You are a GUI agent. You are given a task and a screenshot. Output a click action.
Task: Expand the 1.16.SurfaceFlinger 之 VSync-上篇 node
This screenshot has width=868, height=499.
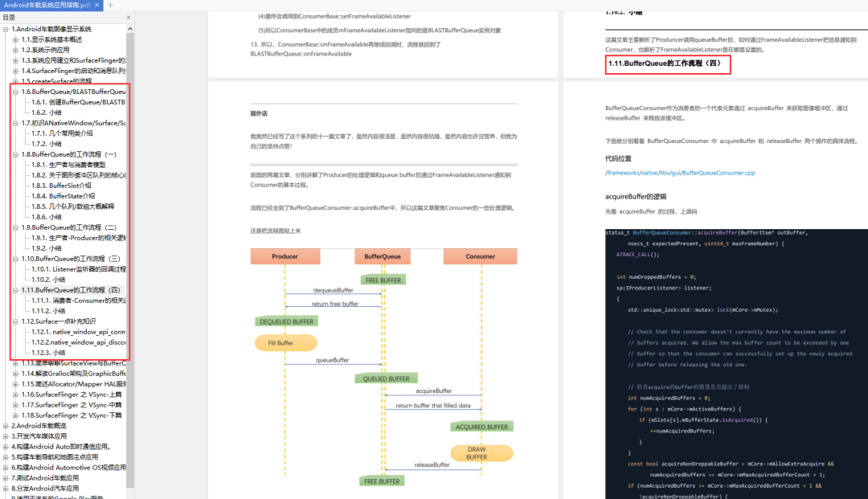15,395
